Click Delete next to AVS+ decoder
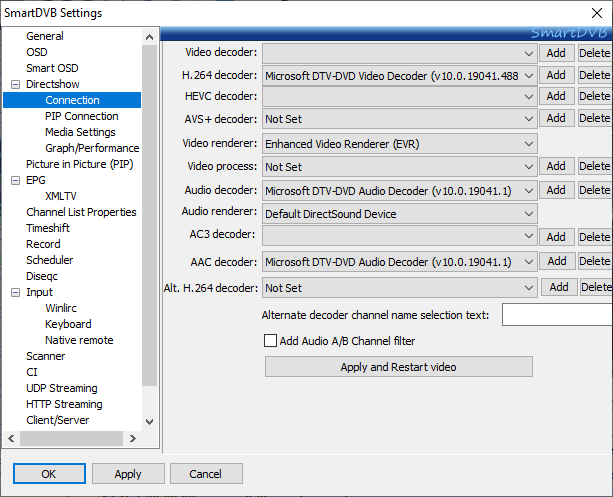The width and height of the screenshot is (613, 497). 595,118
